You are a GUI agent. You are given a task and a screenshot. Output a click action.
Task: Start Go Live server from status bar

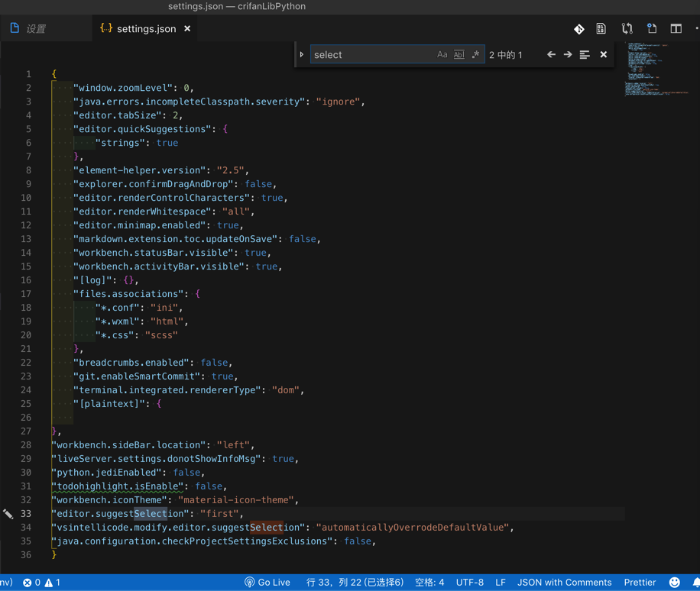[x=267, y=582]
